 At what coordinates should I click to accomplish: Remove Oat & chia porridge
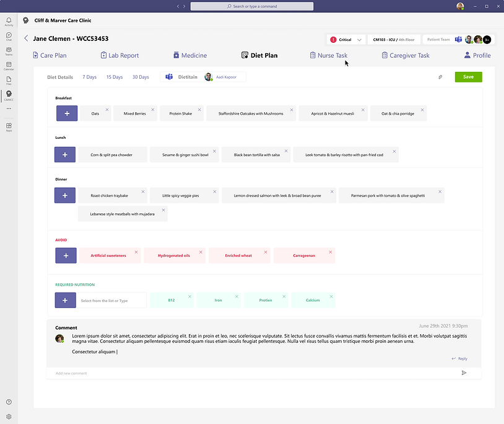point(422,110)
